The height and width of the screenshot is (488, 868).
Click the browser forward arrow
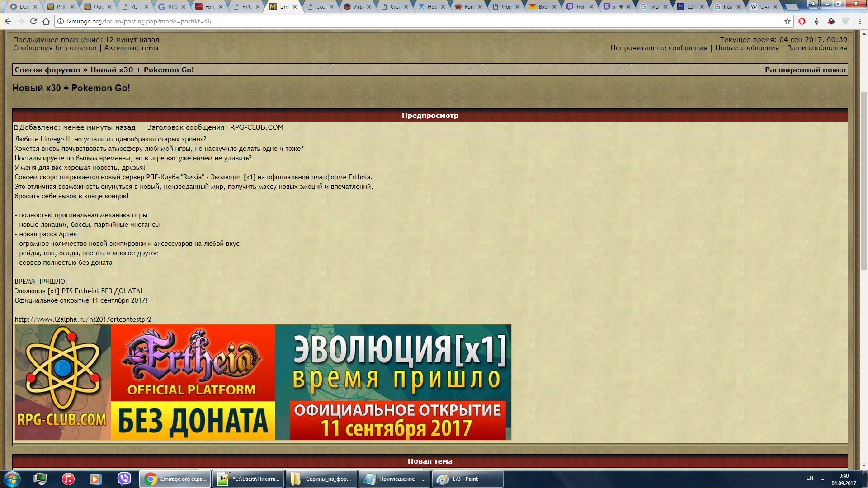[21, 21]
